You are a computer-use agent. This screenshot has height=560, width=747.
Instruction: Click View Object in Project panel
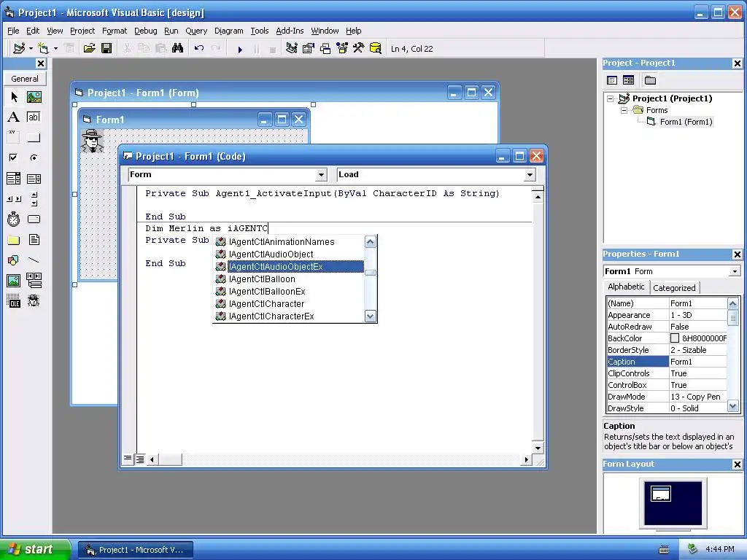629,80
